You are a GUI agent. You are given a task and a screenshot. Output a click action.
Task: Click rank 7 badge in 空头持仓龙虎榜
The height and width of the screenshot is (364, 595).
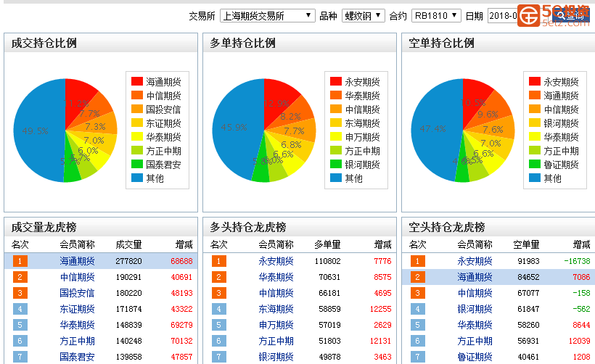tap(417, 357)
